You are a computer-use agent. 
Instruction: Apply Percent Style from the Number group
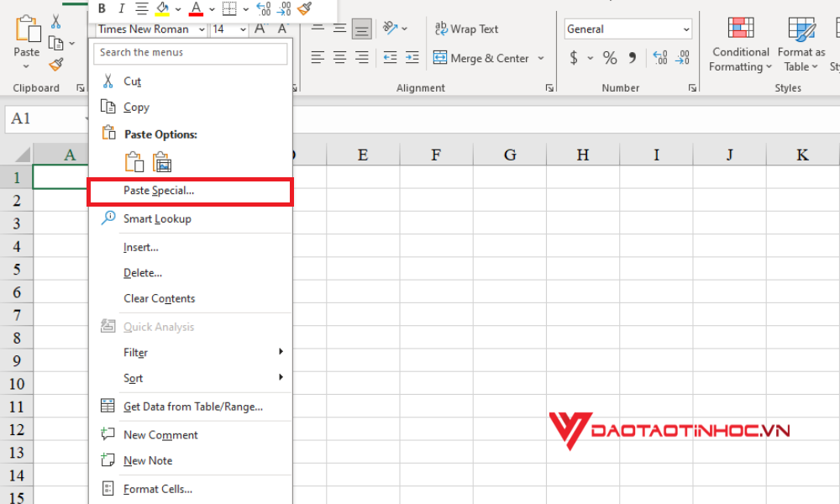point(610,58)
